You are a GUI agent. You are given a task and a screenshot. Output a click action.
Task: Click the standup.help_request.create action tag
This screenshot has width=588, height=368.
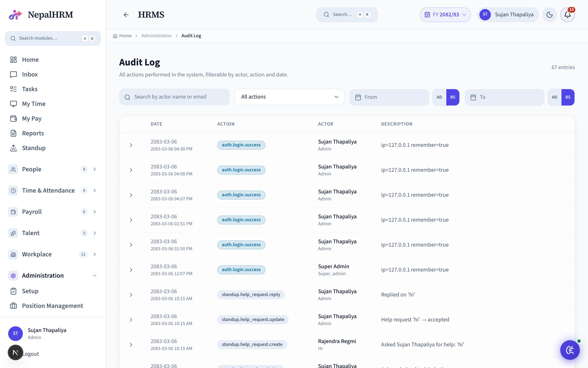pyautogui.click(x=252, y=345)
